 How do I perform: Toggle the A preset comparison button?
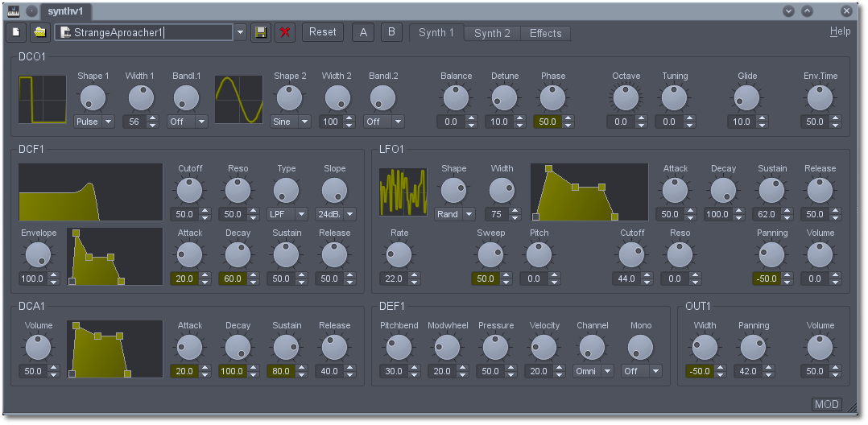coord(363,32)
